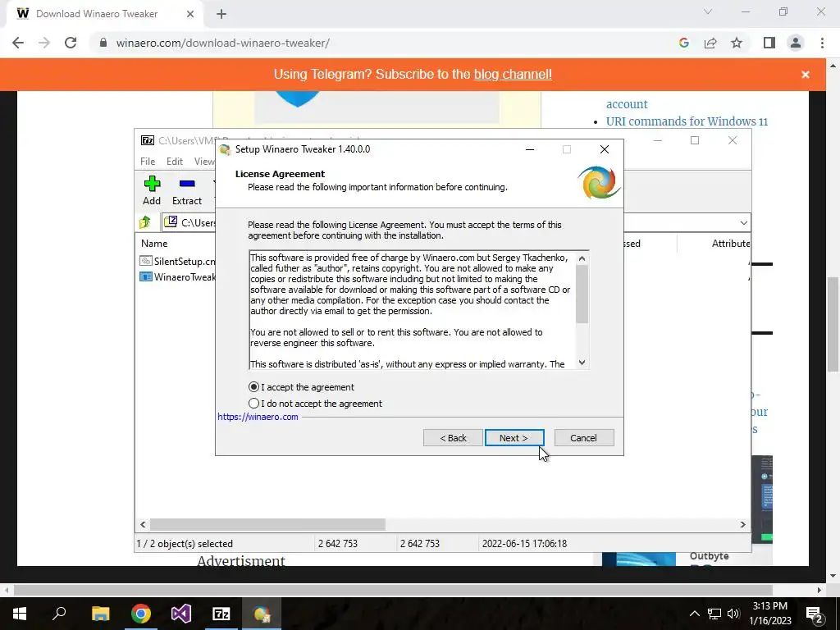The height and width of the screenshot is (630, 840).
Task: Switch to 7-Zip taskbar button
Action: [221, 614]
